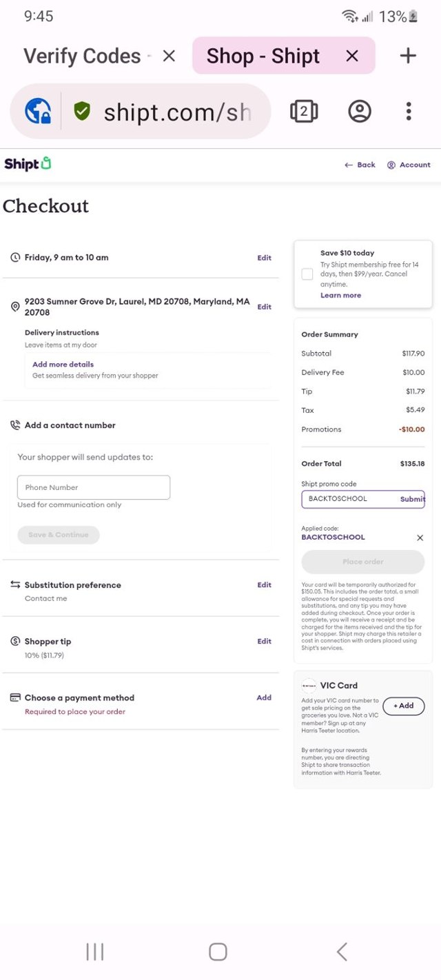Focus the Phone Number input field
441x980 pixels.
coord(94,487)
